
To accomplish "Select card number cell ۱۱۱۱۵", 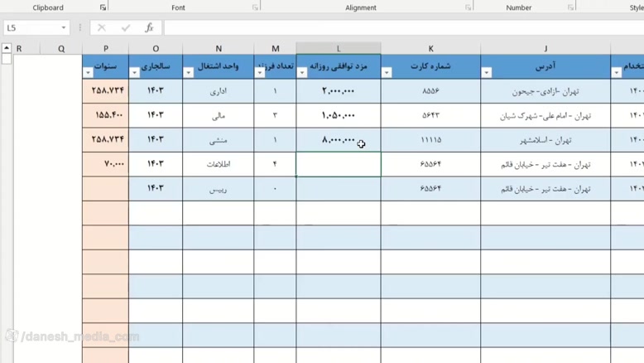I will 430,140.
